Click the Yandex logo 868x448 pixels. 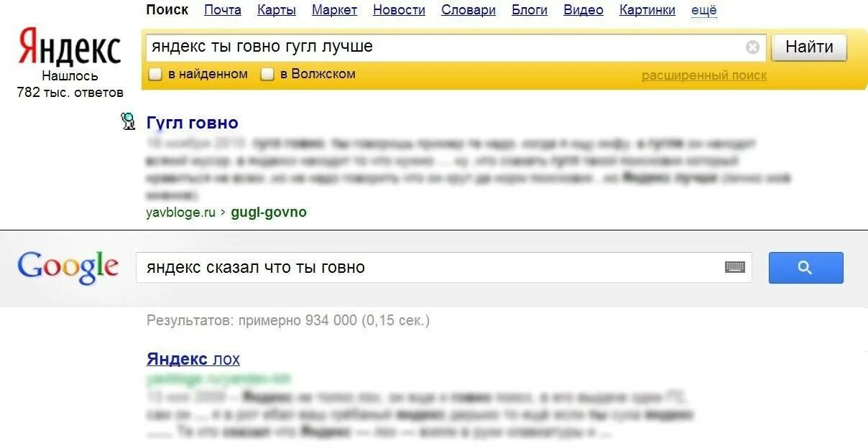point(70,47)
